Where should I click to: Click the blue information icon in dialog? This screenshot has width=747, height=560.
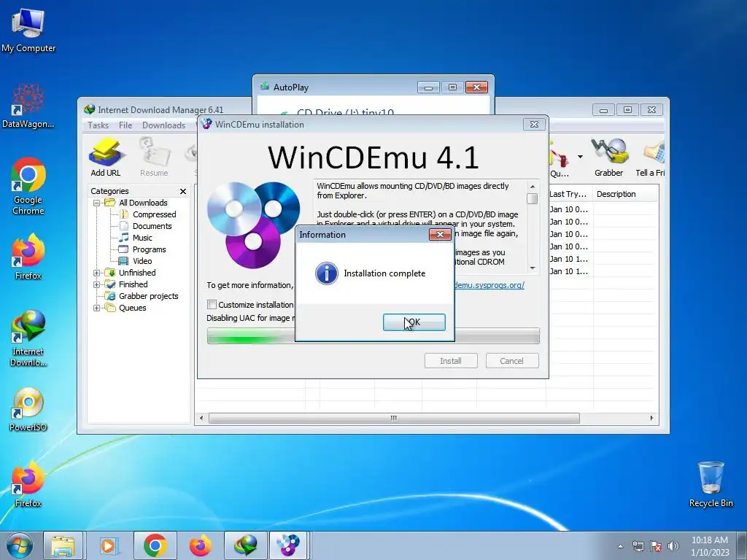click(326, 274)
